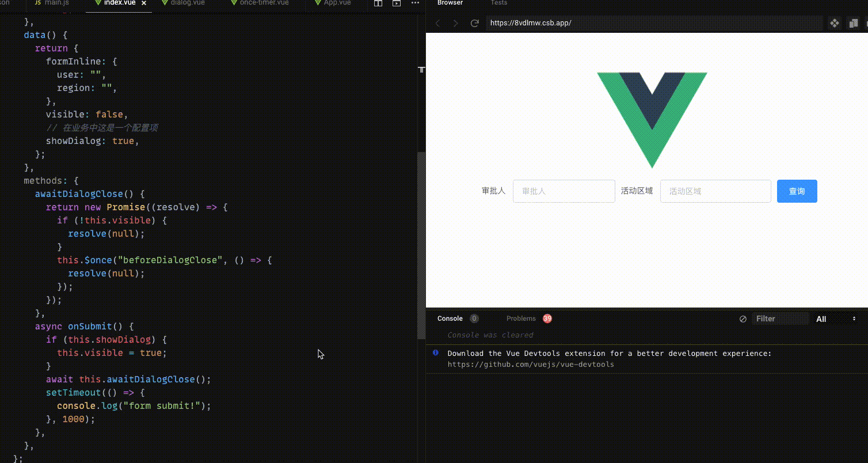Click the overlapping pages icon beside the address bar
This screenshot has height=463, width=868.
[854, 23]
